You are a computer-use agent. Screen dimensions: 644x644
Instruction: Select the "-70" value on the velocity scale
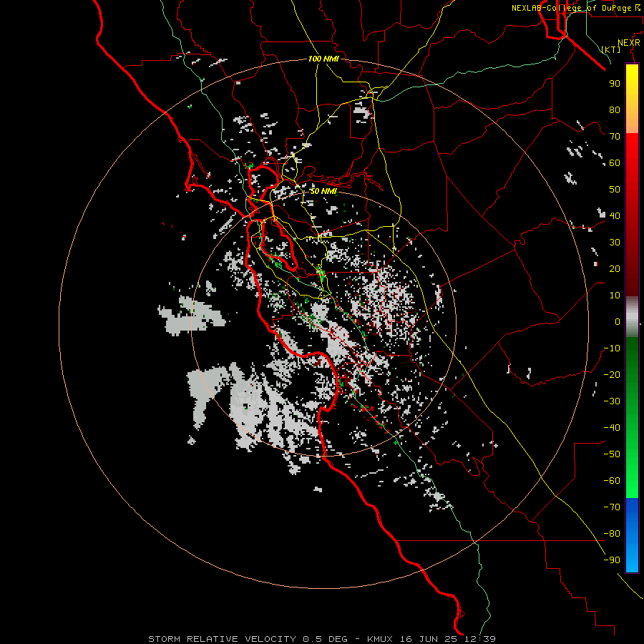pos(612,507)
